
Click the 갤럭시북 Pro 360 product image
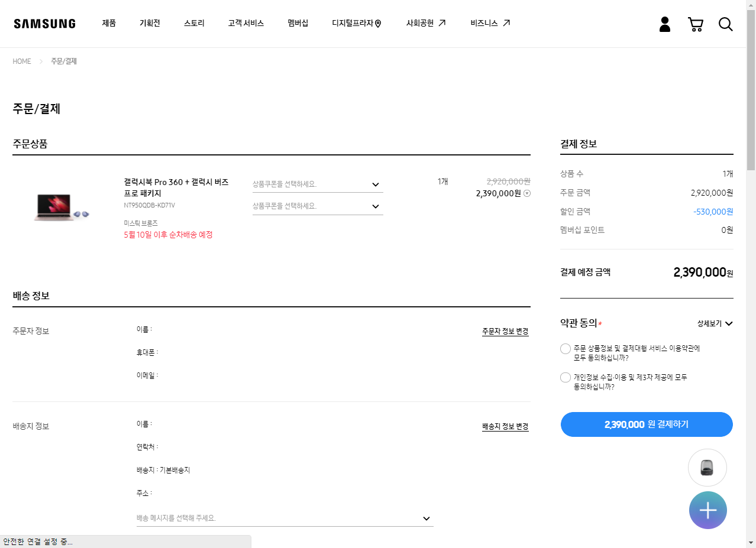[62, 207]
